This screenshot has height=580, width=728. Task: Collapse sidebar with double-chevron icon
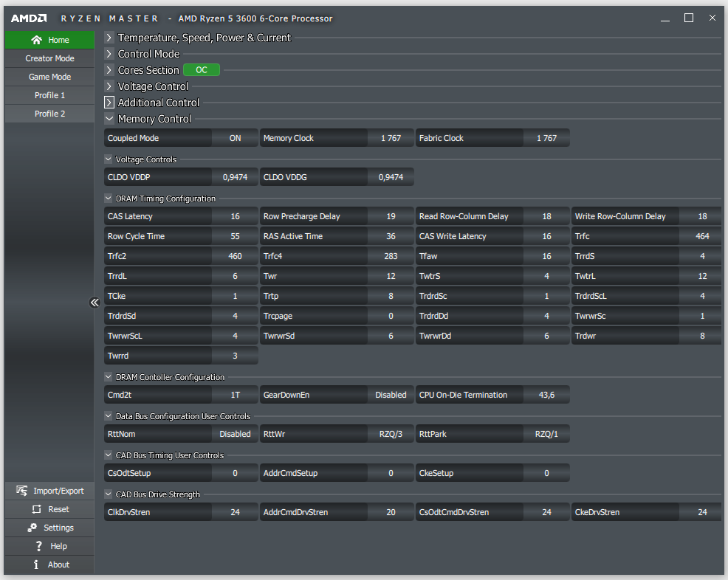point(95,303)
